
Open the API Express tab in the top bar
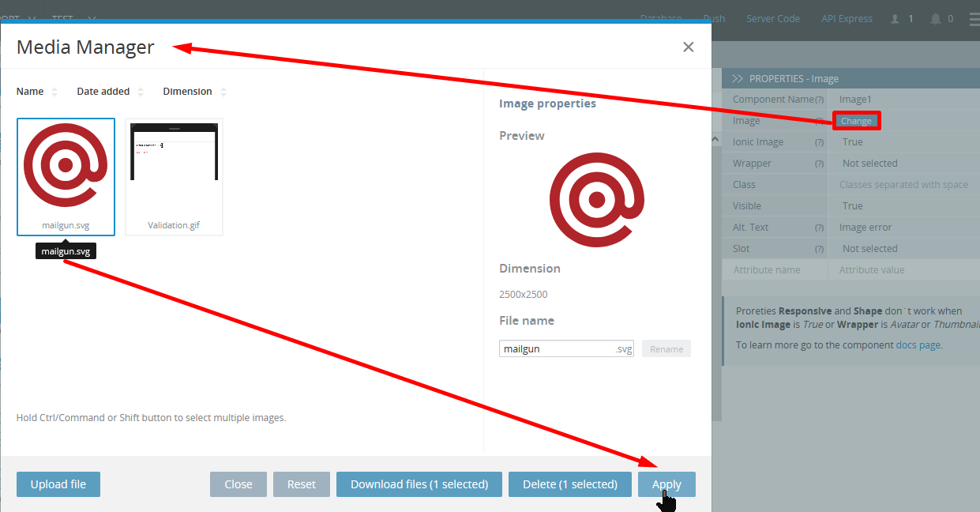[847, 19]
